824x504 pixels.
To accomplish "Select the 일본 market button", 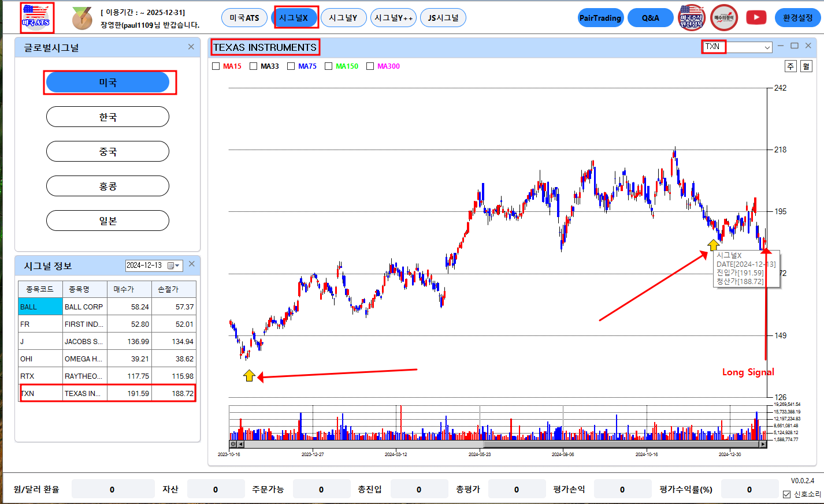I will coord(107,221).
